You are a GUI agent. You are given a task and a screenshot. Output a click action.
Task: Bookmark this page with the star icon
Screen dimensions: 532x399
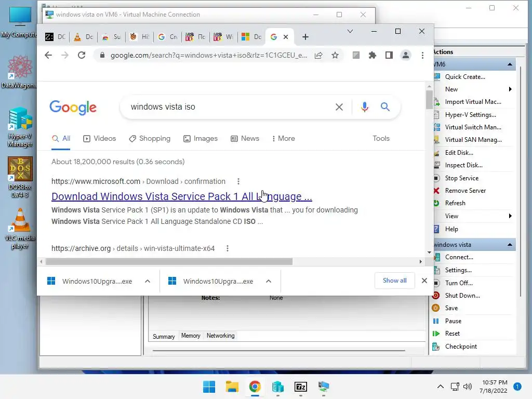pyautogui.click(x=335, y=55)
